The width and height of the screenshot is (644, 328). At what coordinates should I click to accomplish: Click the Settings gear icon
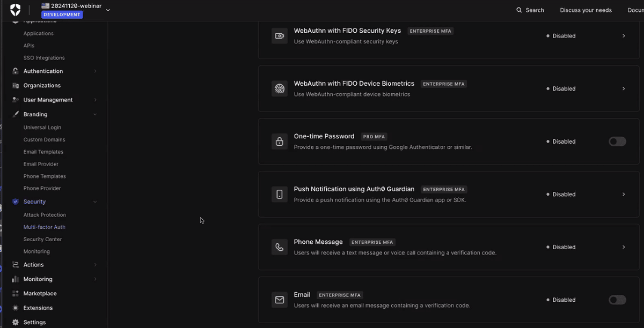click(x=15, y=323)
